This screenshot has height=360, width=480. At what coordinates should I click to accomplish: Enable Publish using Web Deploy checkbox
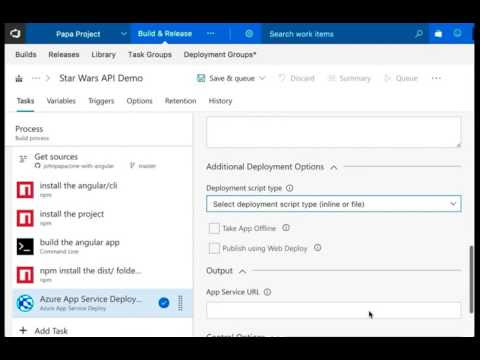coord(214,248)
